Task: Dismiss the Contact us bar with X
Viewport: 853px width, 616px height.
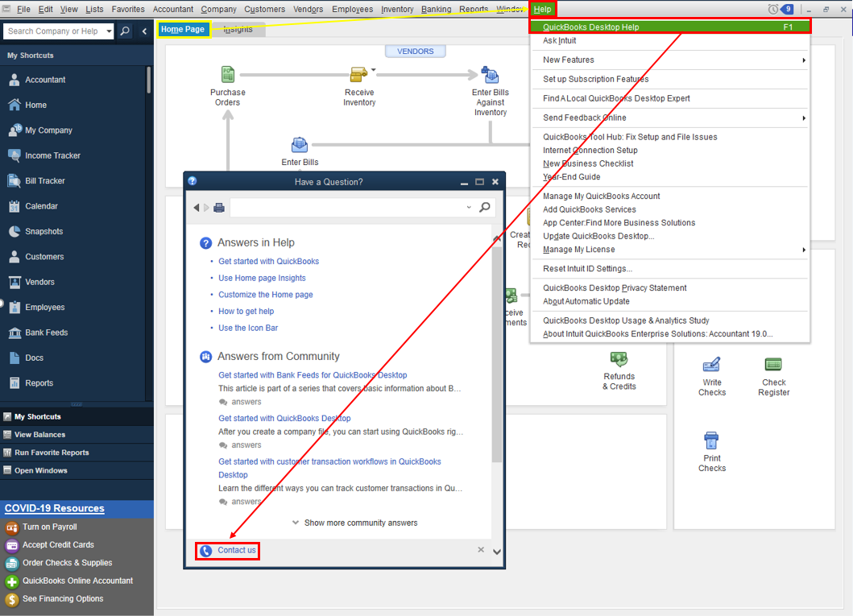Action: 481,550
